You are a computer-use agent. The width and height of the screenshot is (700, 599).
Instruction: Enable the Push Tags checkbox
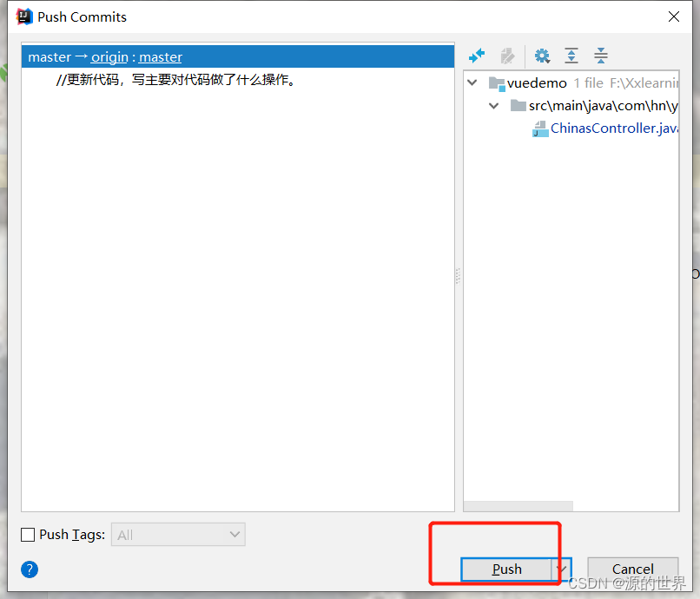[28, 534]
